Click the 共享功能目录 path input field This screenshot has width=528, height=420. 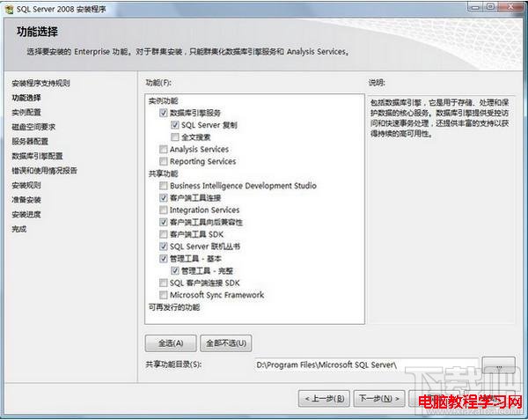(366, 365)
